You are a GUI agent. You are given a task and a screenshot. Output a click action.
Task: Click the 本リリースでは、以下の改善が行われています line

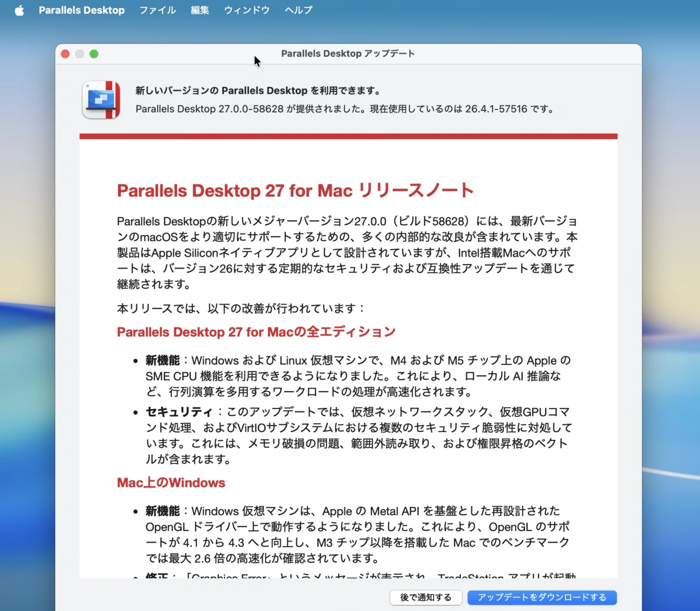[x=241, y=309]
